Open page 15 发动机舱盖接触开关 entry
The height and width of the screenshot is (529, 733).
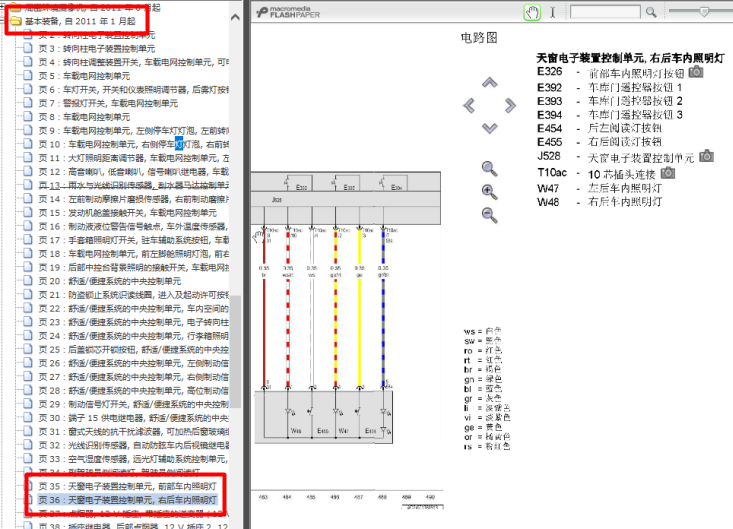pyautogui.click(x=128, y=213)
